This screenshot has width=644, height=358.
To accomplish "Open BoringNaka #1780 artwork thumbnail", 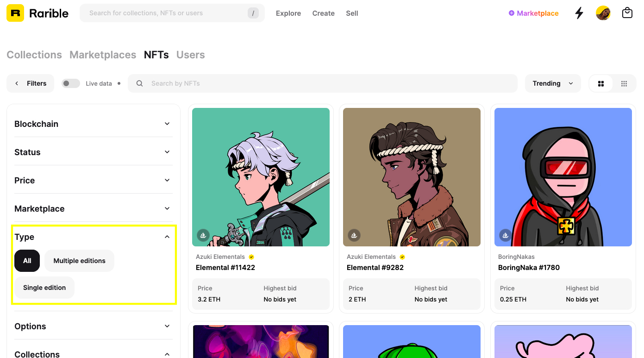I will (563, 177).
